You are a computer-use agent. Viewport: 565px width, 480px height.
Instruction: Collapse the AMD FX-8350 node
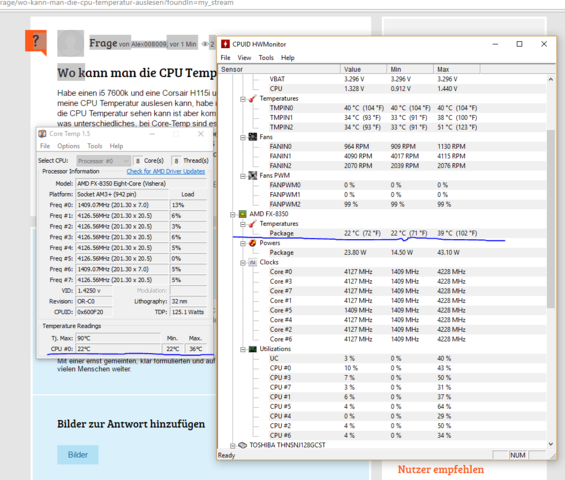232,215
